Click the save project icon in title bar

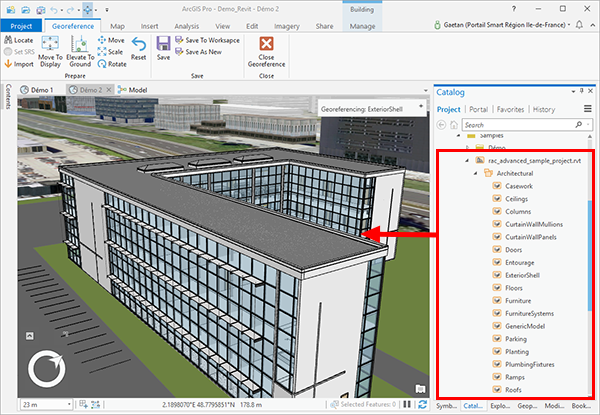pos(41,9)
